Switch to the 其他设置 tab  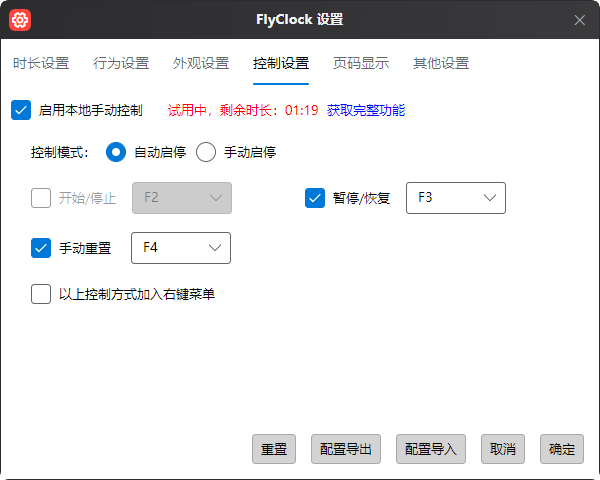[441, 63]
